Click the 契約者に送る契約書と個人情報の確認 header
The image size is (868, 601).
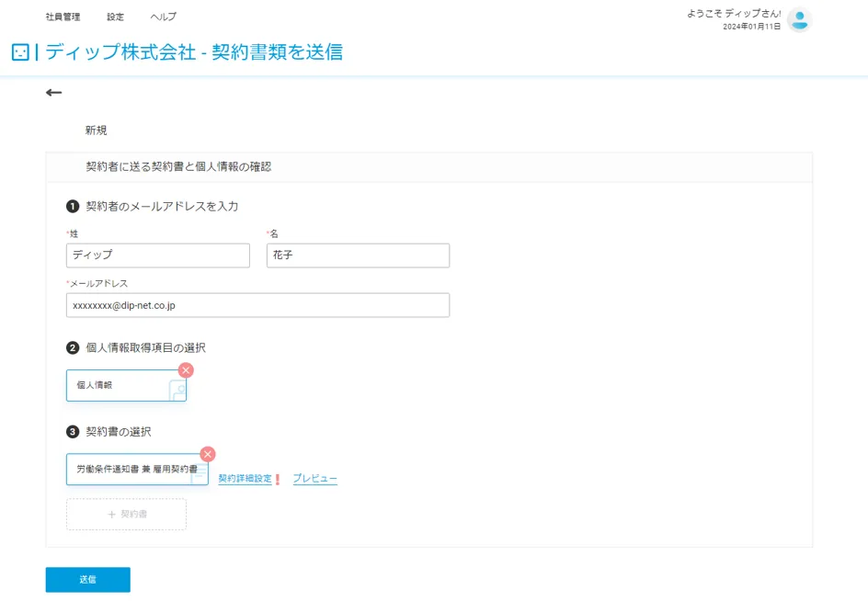(x=178, y=166)
